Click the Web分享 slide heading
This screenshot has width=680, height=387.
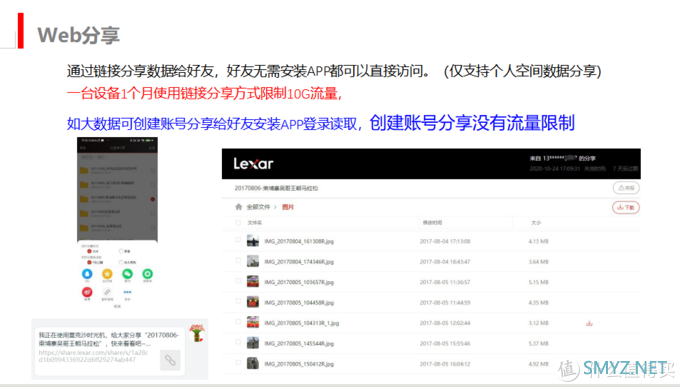coord(78,35)
